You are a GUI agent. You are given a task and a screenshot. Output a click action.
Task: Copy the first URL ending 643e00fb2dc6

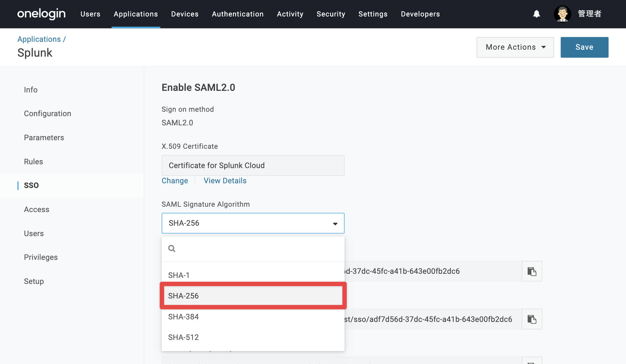[532, 271]
